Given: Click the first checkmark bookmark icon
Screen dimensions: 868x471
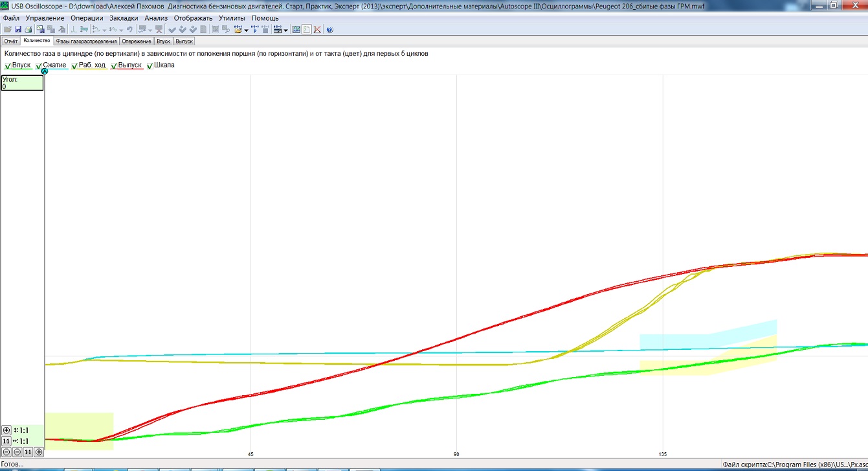Looking at the screenshot, I should (x=172, y=29).
